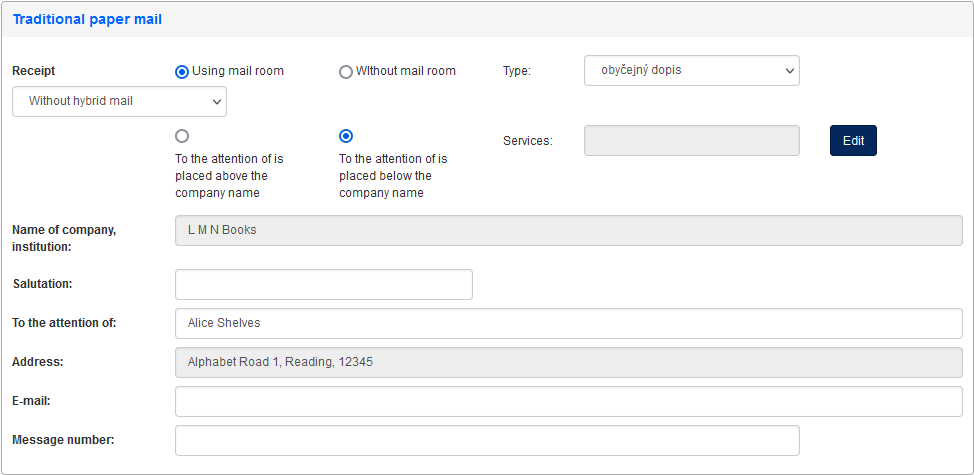
Task: Select the "Using mail room" radio button
Action: tap(182, 72)
